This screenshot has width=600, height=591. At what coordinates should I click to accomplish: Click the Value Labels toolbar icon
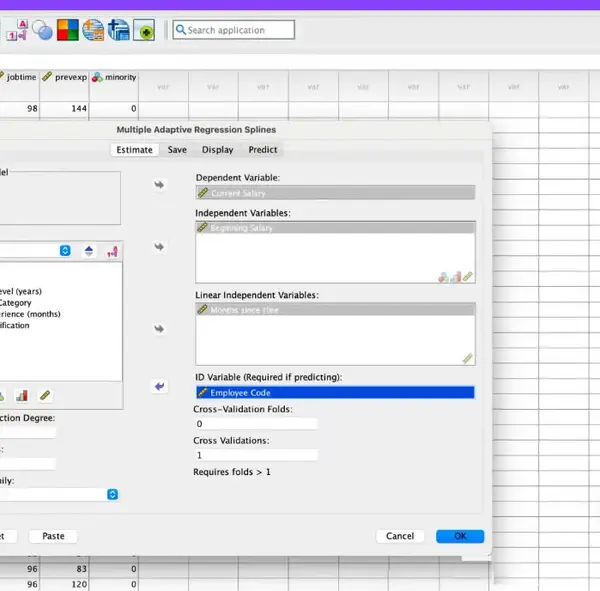(x=18, y=30)
